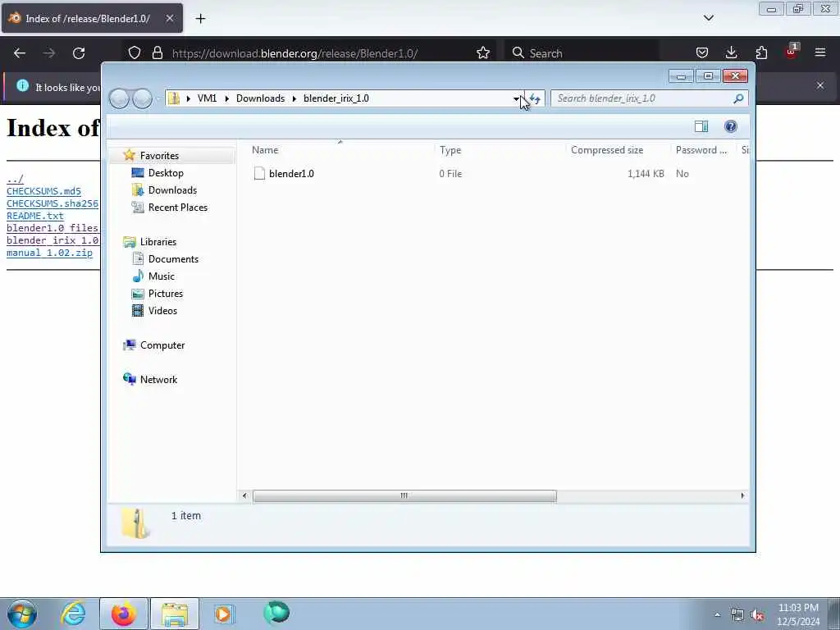
Task: Click Firefox back button
Action: (x=20, y=53)
